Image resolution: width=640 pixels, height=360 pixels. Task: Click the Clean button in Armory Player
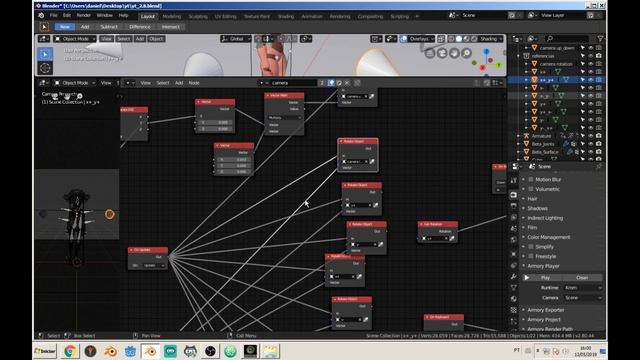pos(582,278)
